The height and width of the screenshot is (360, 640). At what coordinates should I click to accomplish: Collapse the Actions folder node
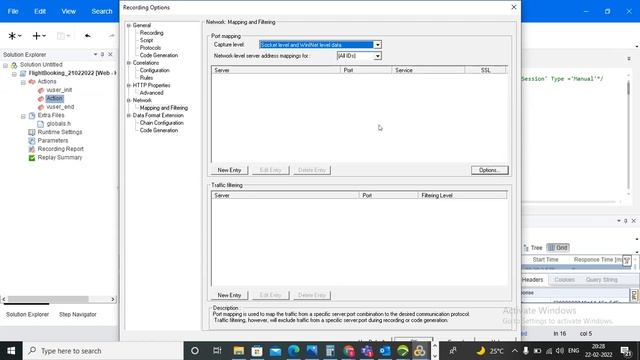point(23,82)
